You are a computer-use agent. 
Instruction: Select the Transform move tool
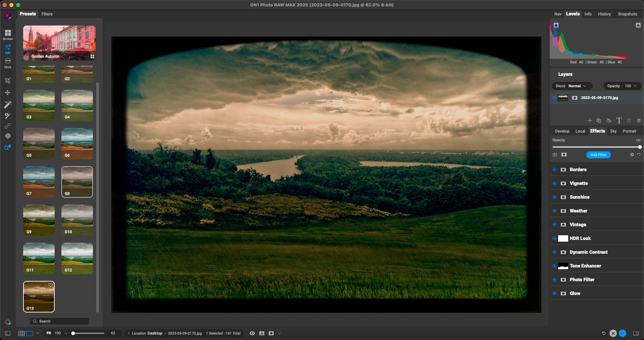(x=8, y=93)
